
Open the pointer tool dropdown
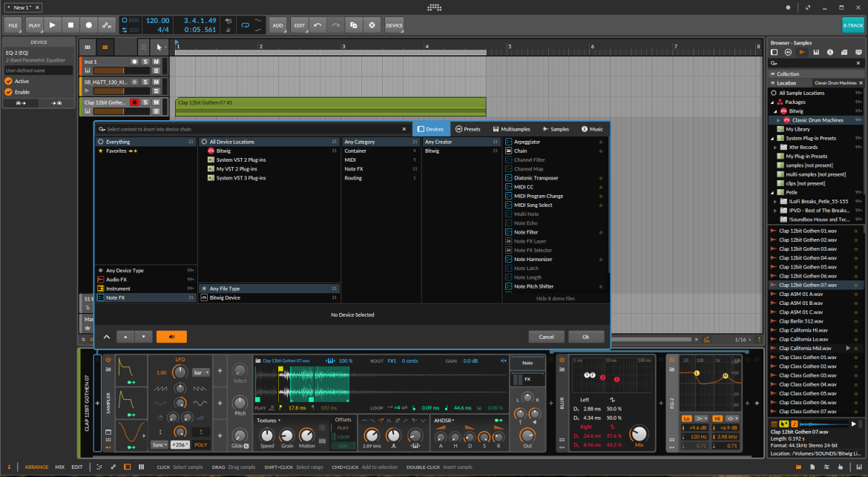pyautogui.click(x=160, y=47)
